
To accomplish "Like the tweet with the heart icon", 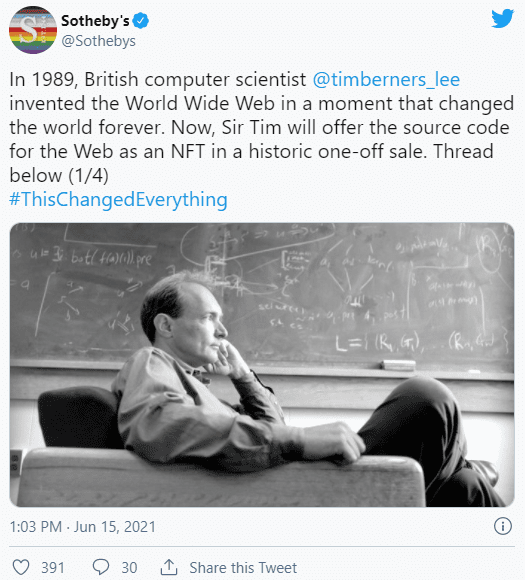I will point(21,567).
